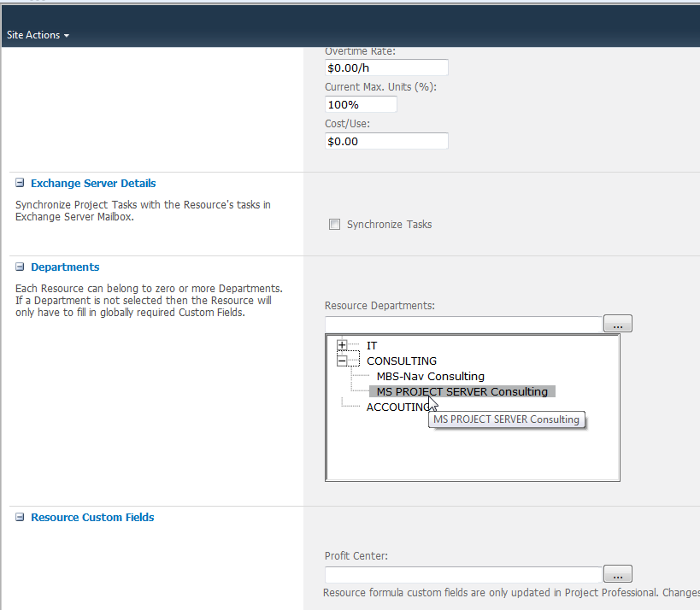Open the Site Actions menu
Screen dimensions: 700x610
[38, 35]
